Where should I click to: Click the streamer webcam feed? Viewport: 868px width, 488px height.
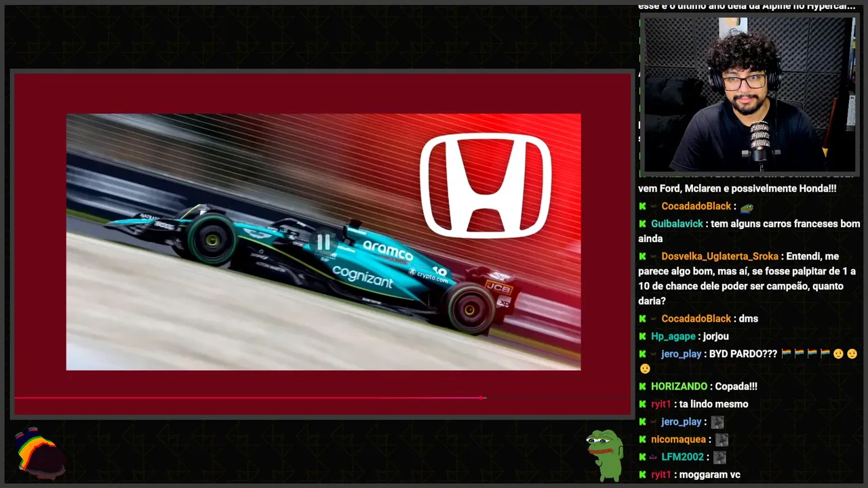749,95
